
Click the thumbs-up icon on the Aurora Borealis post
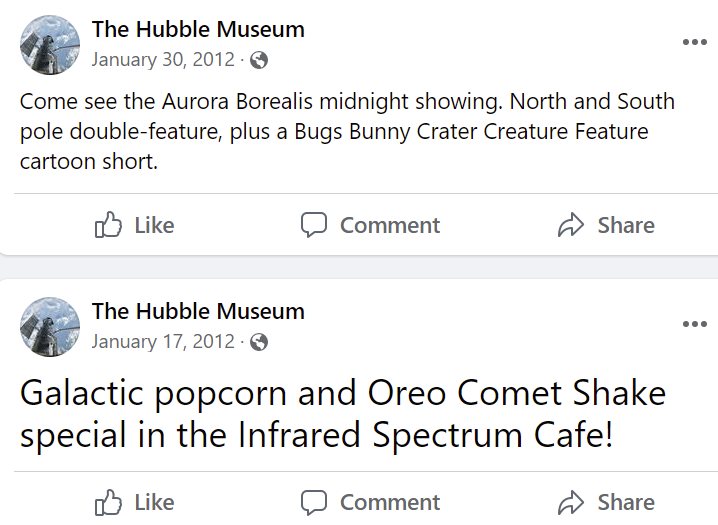[108, 224]
